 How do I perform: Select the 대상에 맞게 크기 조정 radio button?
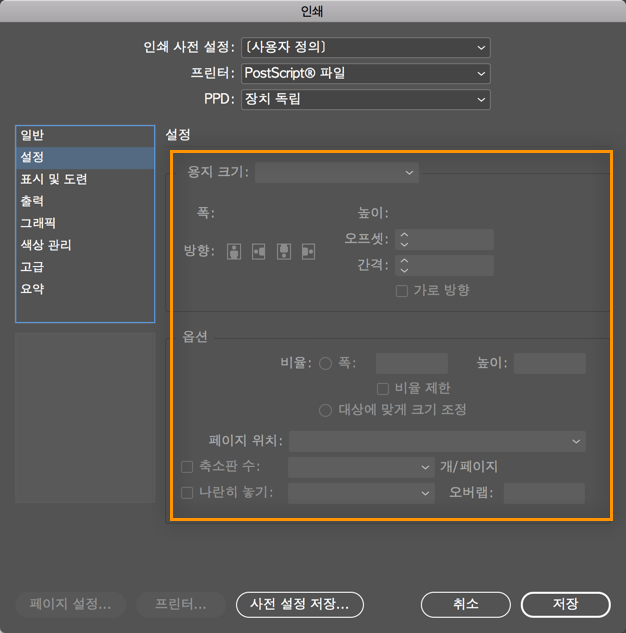(x=325, y=411)
